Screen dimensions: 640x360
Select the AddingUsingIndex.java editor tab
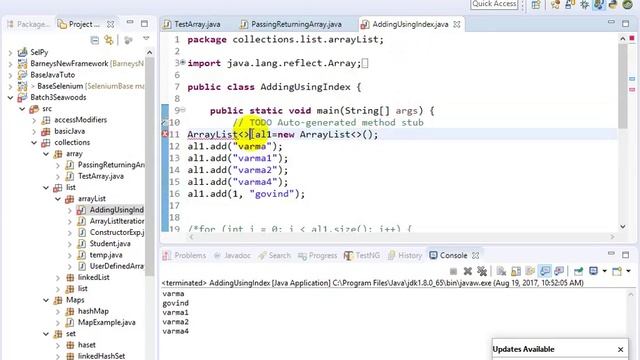tap(410, 24)
